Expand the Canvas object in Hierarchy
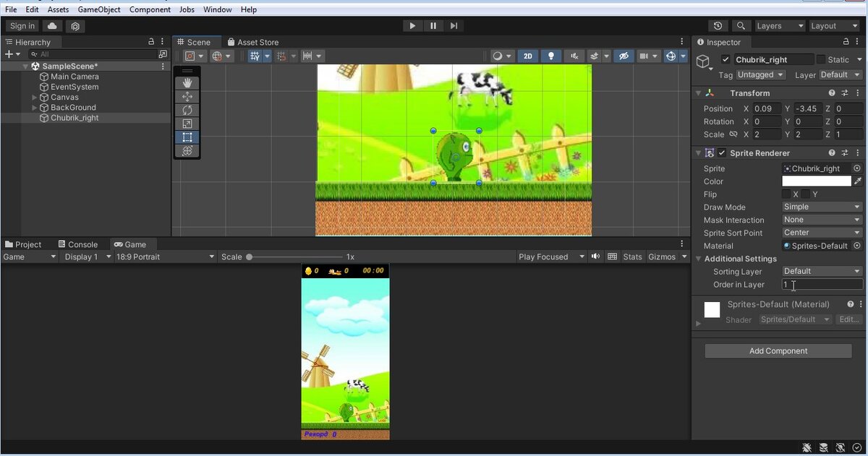Image resolution: width=868 pixels, height=456 pixels. 35,97
